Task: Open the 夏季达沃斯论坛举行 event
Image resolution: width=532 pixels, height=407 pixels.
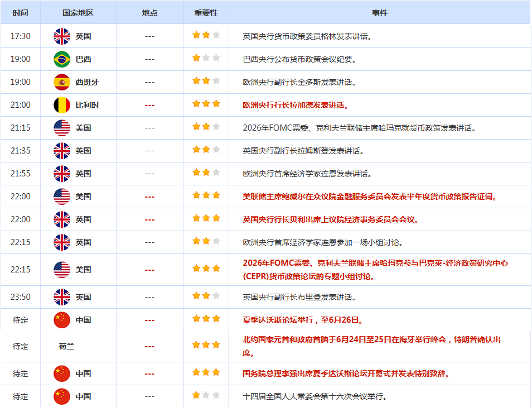Action: 303,320
